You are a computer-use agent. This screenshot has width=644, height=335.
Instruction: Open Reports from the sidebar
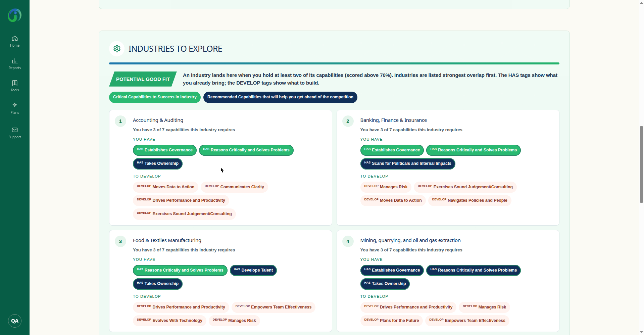(x=15, y=64)
